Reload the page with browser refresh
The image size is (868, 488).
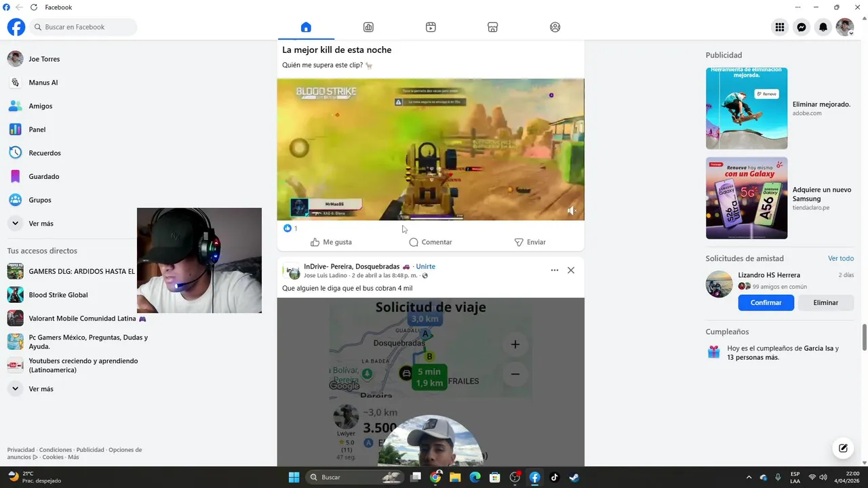coord(33,7)
